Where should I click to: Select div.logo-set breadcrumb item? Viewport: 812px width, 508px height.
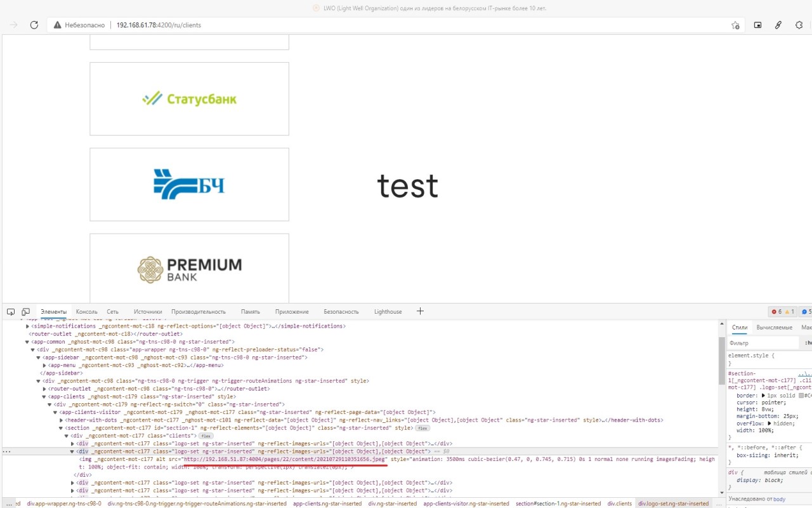click(673, 504)
